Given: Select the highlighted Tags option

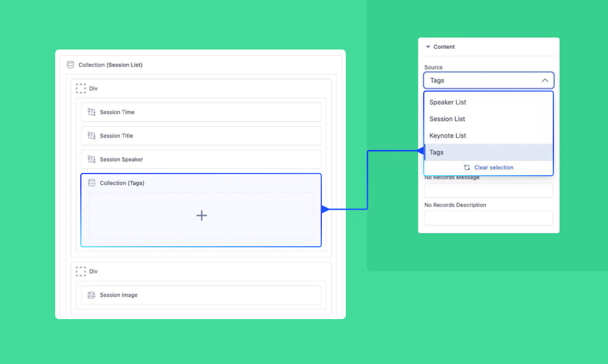Looking at the screenshot, I should 436,152.
